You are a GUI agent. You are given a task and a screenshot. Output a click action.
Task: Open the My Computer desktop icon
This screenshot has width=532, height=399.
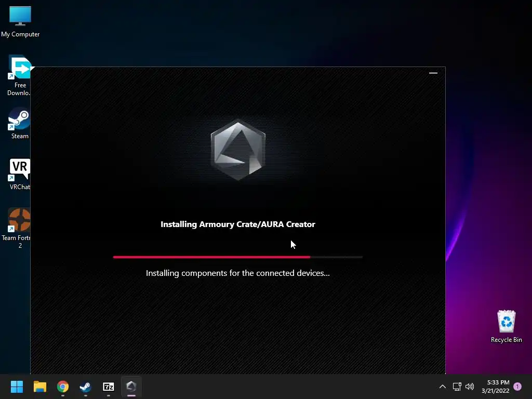(x=20, y=21)
